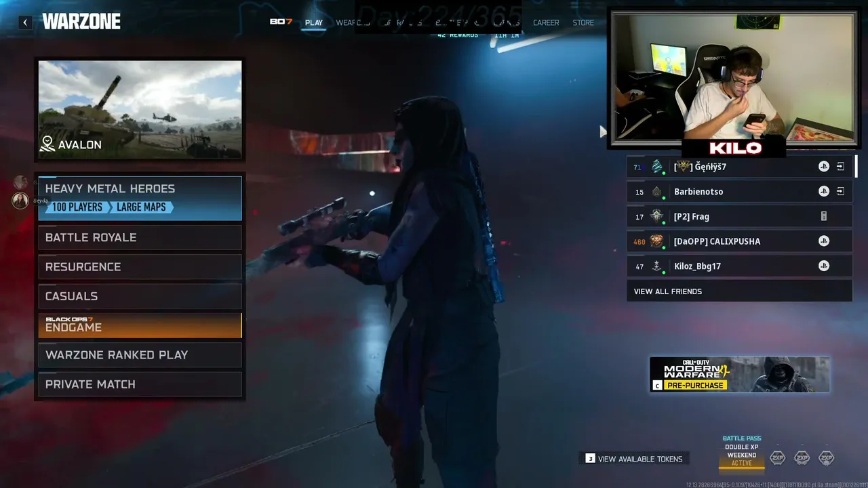Open the Modern Warfare 4 Pre-Purchase banner
This screenshot has height=488, width=868.
click(740, 374)
